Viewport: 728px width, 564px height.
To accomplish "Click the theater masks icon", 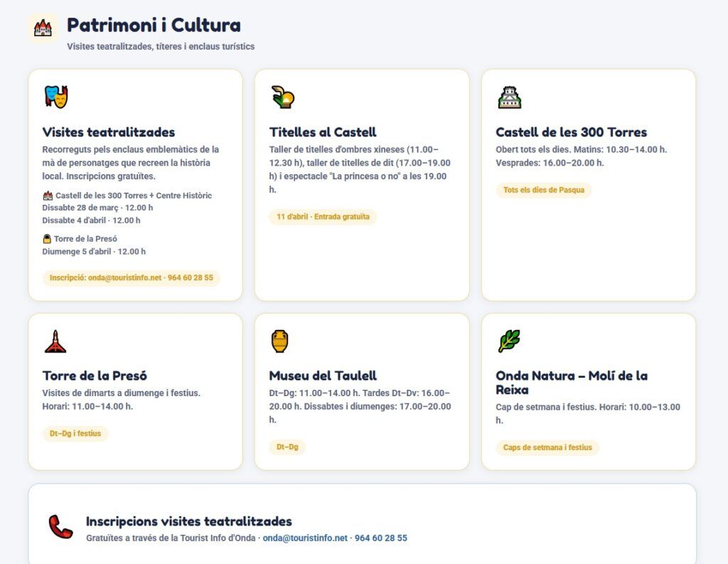I will [x=55, y=97].
